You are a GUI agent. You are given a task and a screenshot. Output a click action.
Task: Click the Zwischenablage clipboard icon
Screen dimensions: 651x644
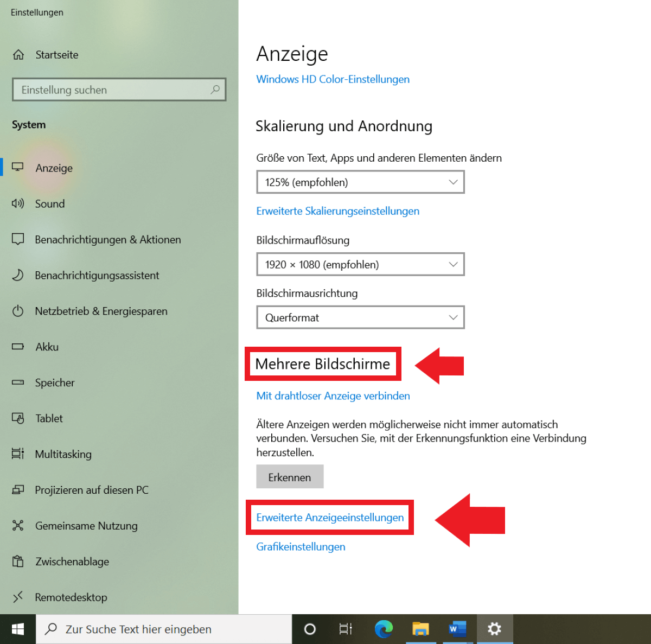[18, 561]
